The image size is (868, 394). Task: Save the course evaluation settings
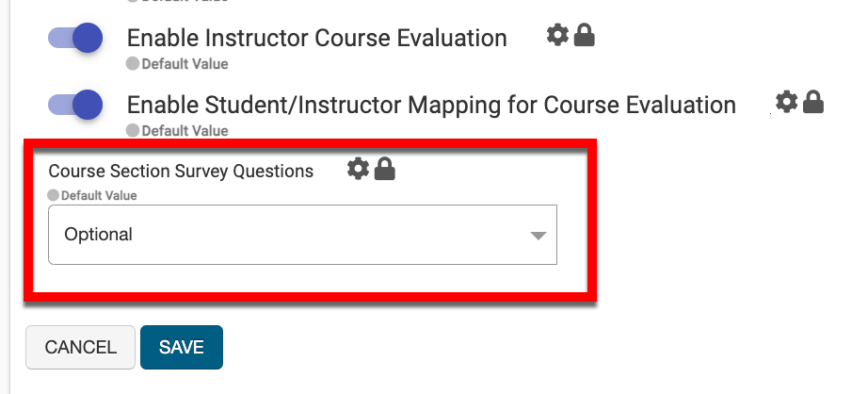[x=181, y=347]
